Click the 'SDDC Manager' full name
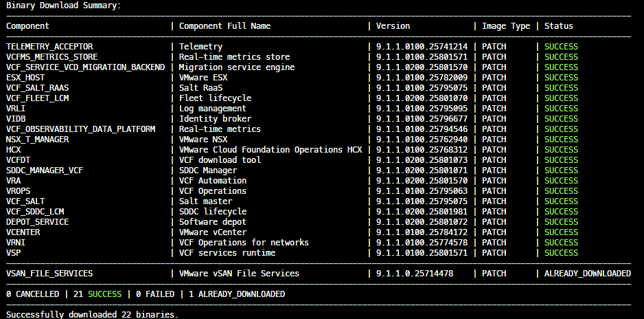The height and width of the screenshot is (319, 644). coord(208,170)
